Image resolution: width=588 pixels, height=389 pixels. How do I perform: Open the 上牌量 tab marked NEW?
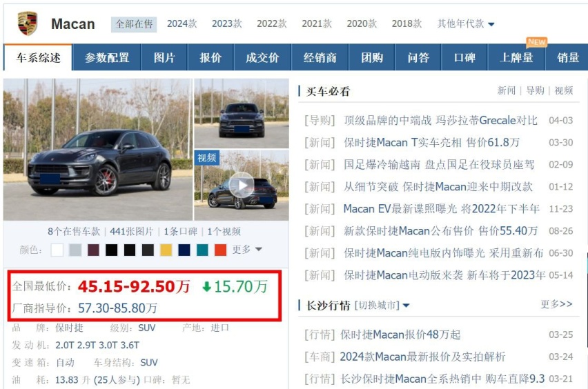[x=516, y=57]
